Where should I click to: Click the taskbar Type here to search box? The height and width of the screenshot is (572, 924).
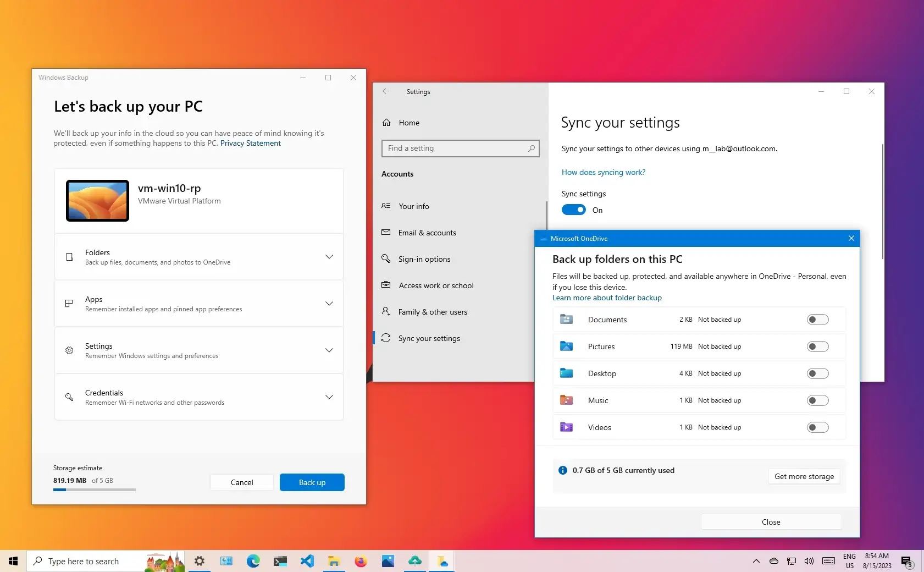[106, 561]
